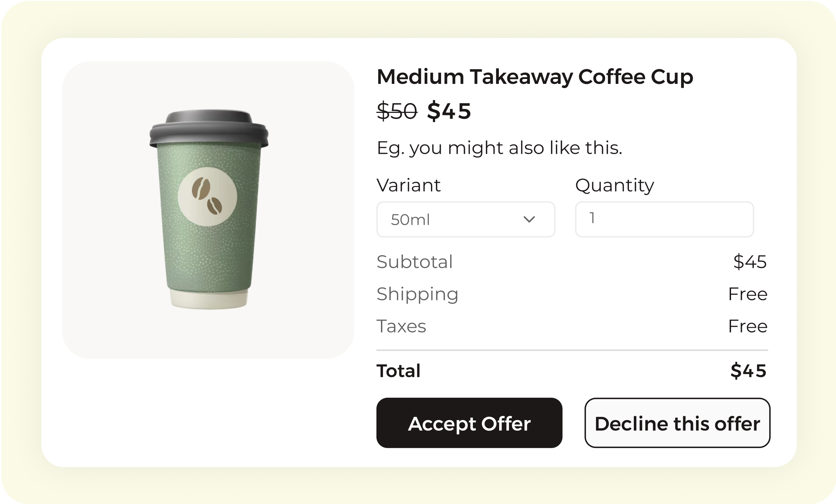Click the dark lid of the coffee cup
836x504 pixels.
click(x=209, y=129)
